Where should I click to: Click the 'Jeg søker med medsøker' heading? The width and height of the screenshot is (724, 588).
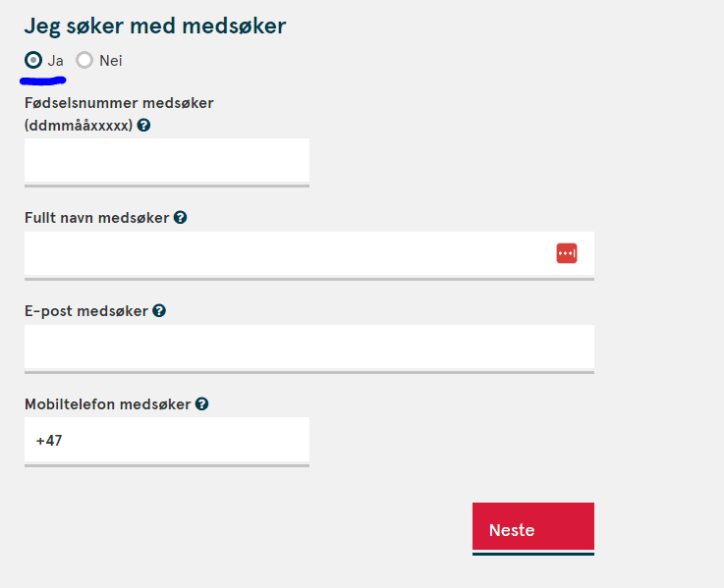155,27
